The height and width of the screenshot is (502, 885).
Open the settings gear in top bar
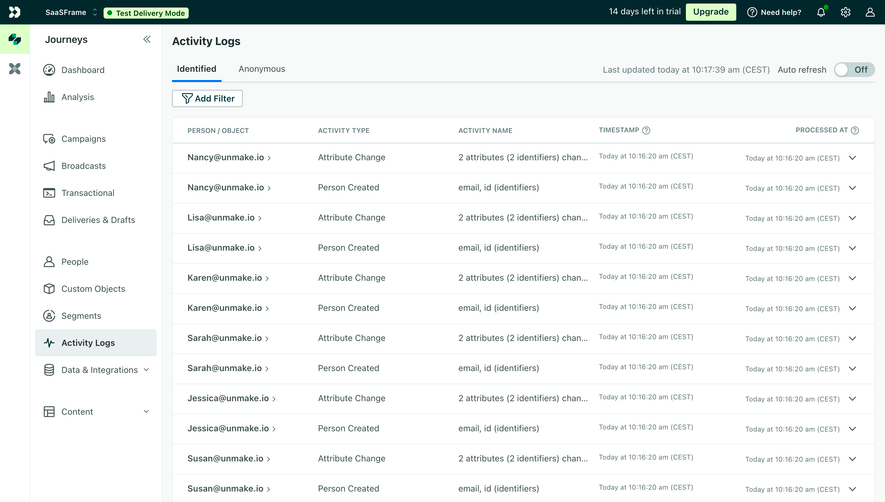845,12
